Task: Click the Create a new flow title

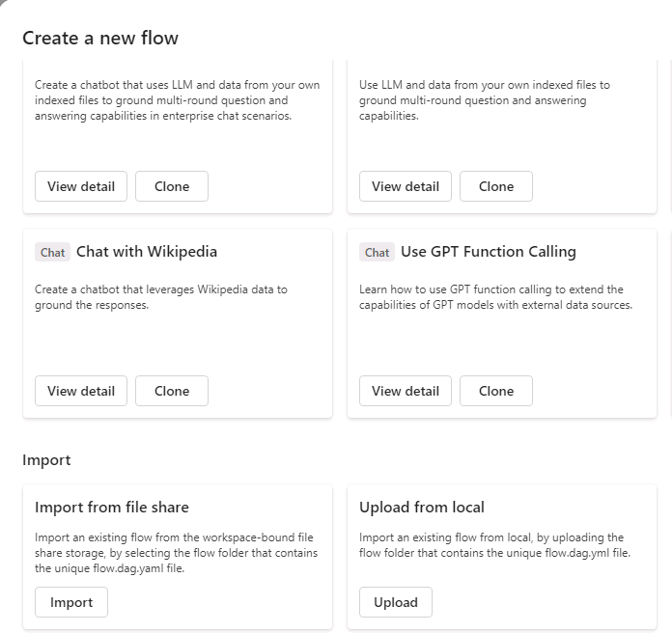Action: 100,38
